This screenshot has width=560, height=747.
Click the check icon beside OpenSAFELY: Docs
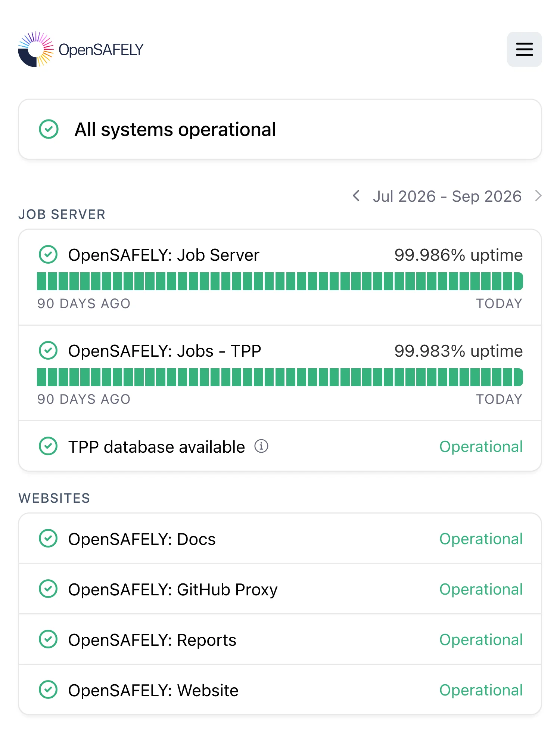[x=48, y=538]
